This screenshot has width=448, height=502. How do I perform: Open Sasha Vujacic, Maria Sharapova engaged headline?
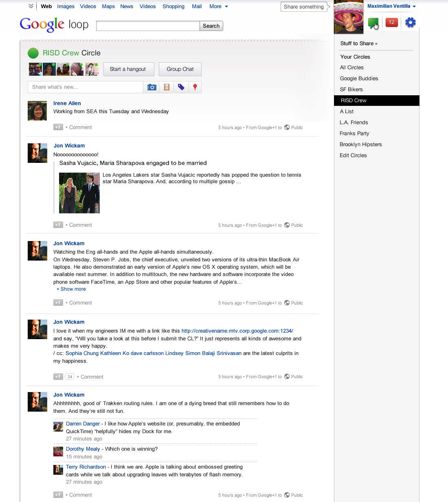133,163
